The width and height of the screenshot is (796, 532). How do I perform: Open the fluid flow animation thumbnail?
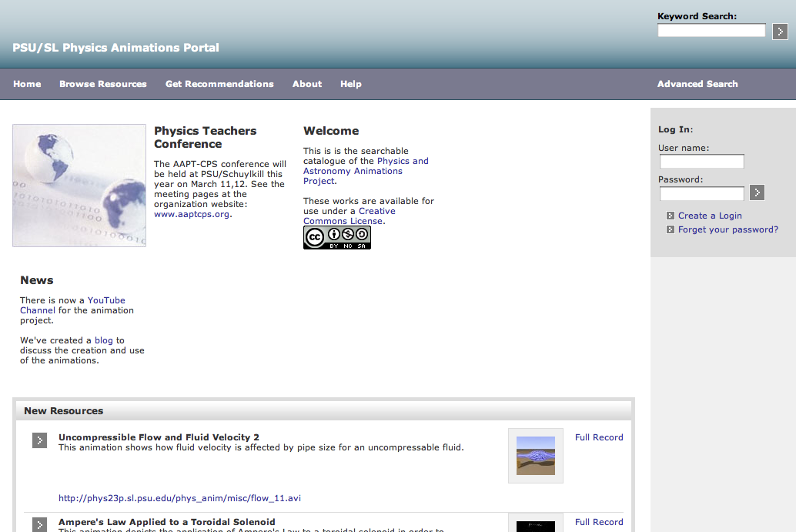pos(535,456)
